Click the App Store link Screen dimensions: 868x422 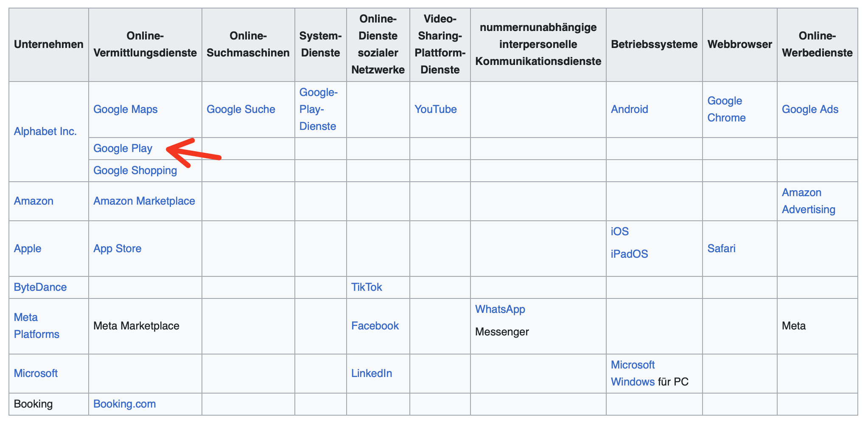point(117,249)
